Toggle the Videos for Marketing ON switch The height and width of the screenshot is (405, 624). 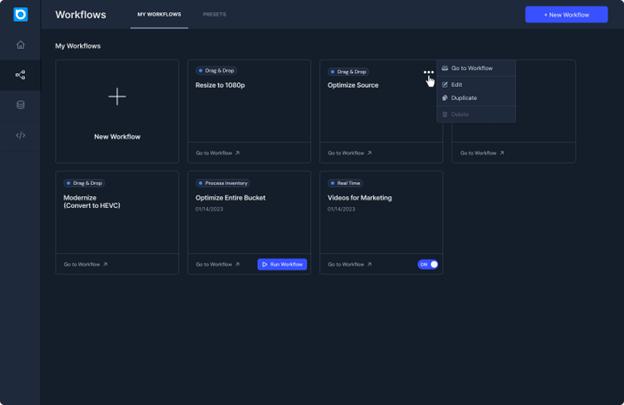(428, 264)
